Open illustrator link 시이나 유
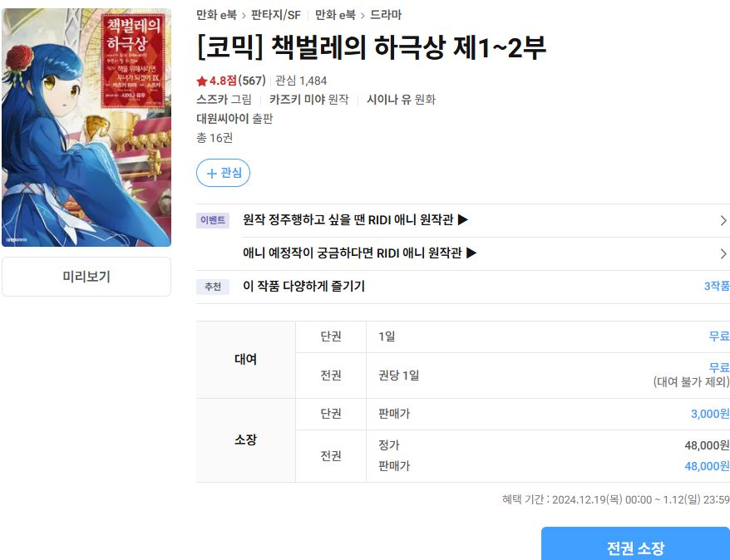This screenshot has width=730, height=560. (389, 100)
